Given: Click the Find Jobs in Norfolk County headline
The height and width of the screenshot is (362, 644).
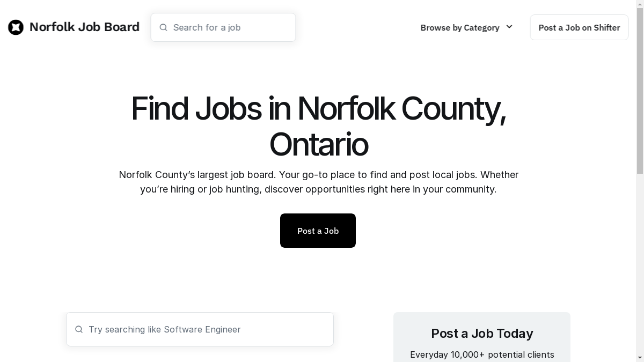Looking at the screenshot, I should pos(318,108).
